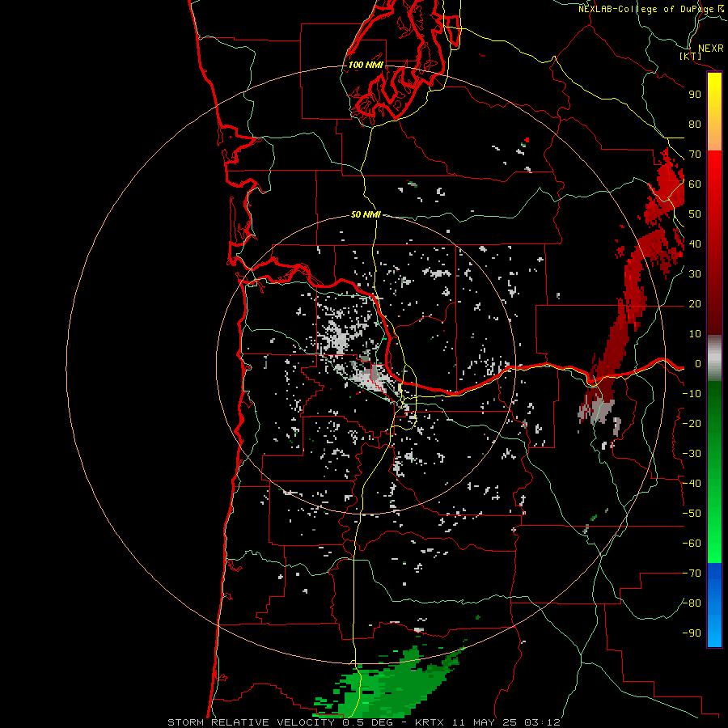Click the -80 knots scale label
The height and width of the screenshot is (728, 728).
click(x=692, y=603)
